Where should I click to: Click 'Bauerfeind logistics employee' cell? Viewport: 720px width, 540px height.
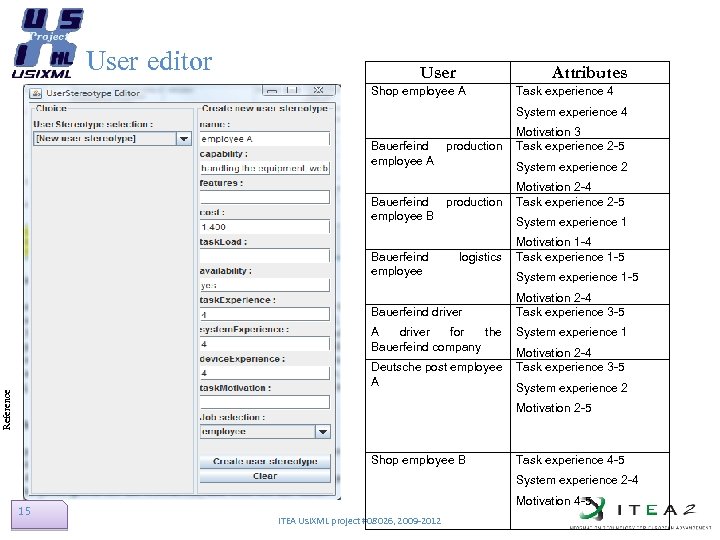pyautogui.click(x=438, y=277)
